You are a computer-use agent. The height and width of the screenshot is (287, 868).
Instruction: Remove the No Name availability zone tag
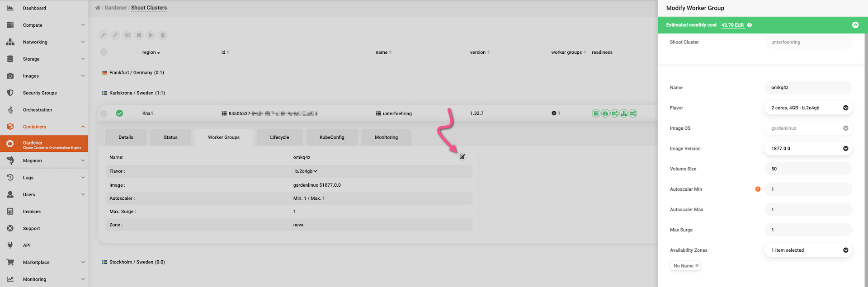(x=697, y=266)
